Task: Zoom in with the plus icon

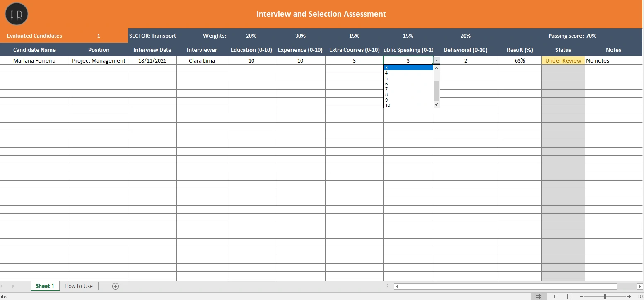Action: point(629,297)
